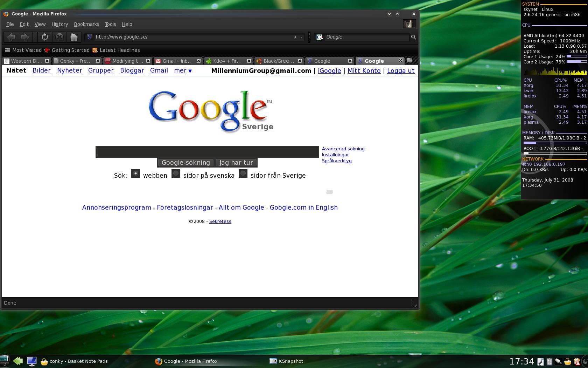588x368 pixels.
Task: Click the search magnifier icon in Firefox
Action: coord(413,37)
